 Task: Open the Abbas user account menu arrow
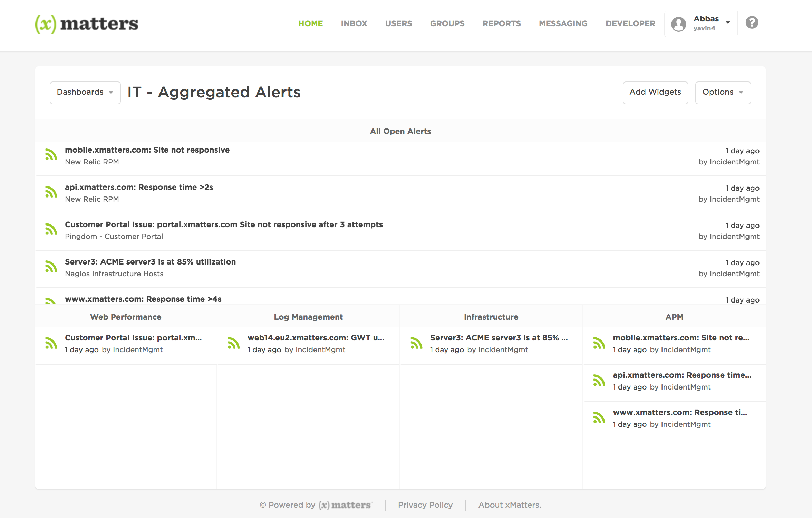click(x=728, y=23)
